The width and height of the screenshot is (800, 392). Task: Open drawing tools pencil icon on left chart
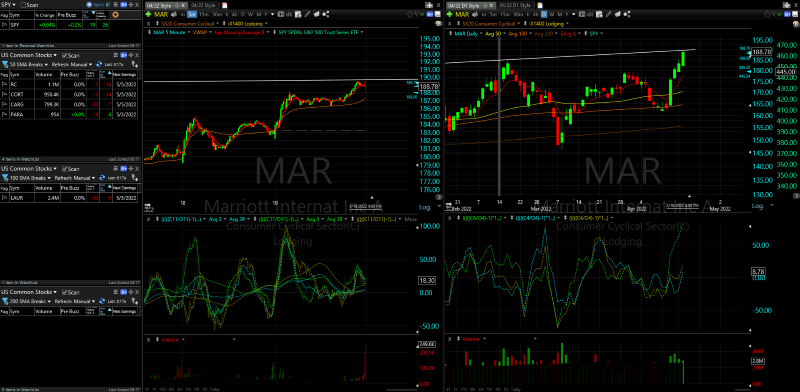tap(308, 14)
